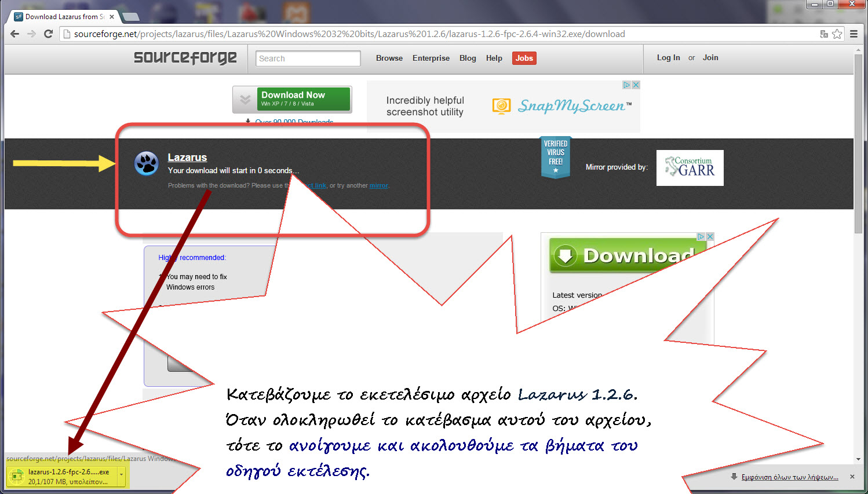Click the Lazarus paw logo icon
Image resolution: width=868 pixels, height=494 pixels.
[147, 163]
